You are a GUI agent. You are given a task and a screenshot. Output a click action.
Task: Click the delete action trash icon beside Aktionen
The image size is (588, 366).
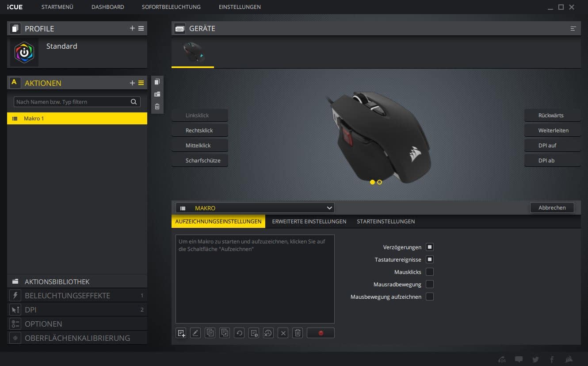[157, 106]
